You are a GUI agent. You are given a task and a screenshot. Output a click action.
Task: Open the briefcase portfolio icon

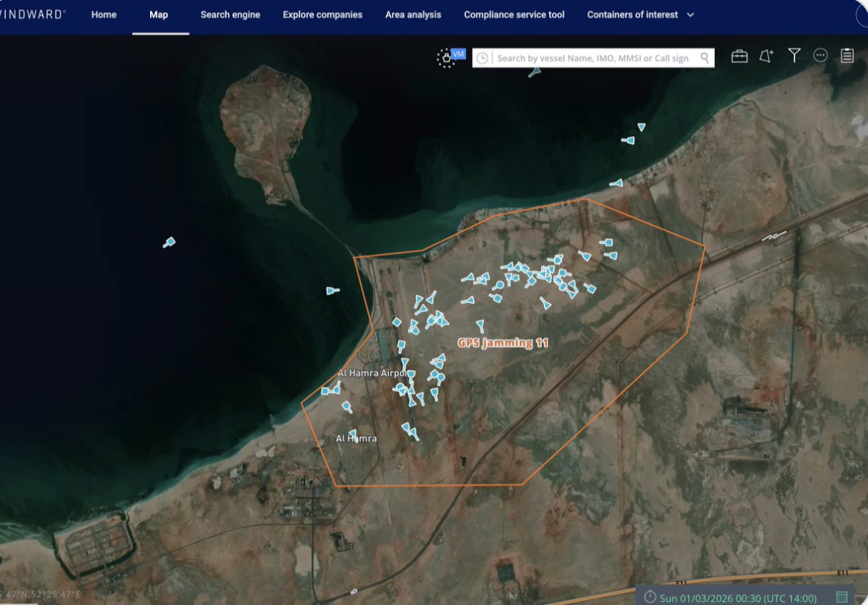coord(739,56)
